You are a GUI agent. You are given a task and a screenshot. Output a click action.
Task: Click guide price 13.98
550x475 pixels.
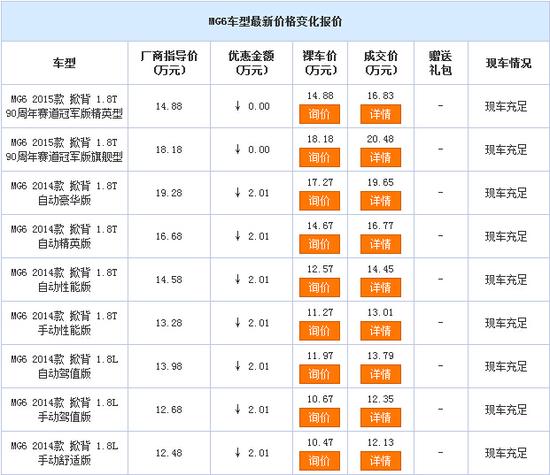click(169, 366)
